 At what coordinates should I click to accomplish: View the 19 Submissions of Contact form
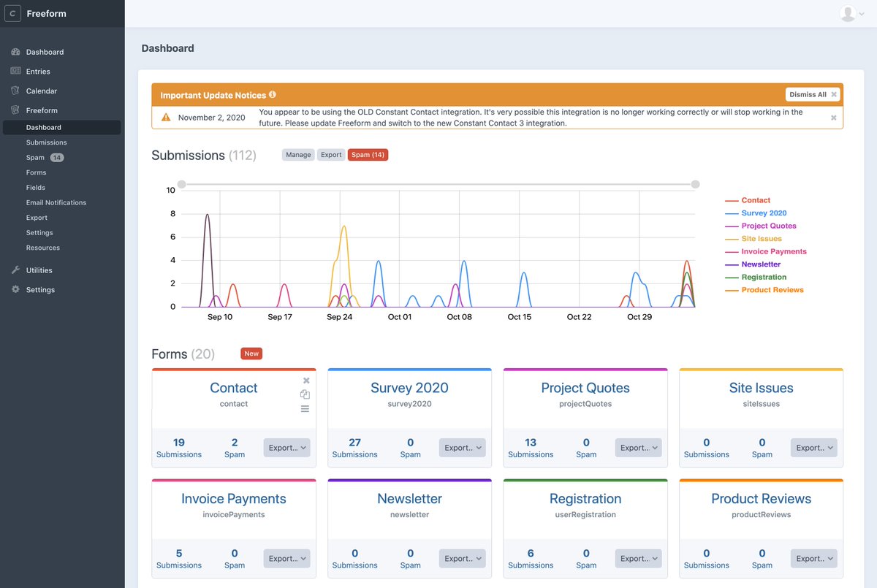tap(179, 448)
